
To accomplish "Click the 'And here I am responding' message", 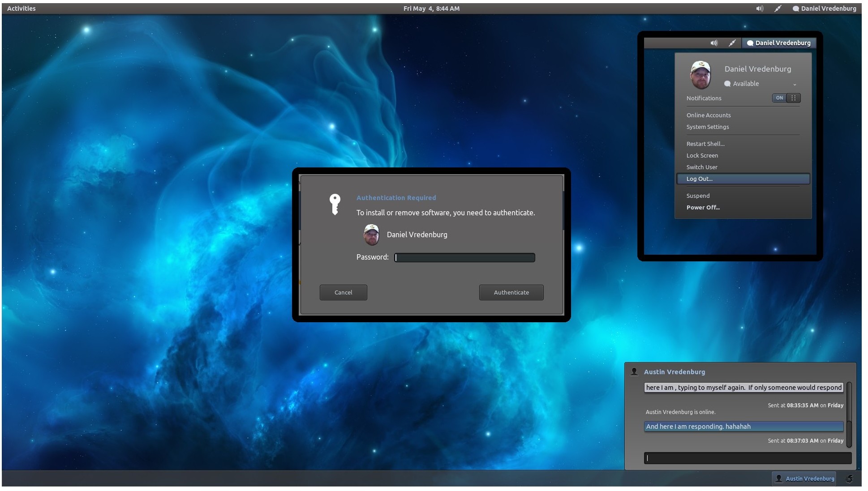I will click(744, 427).
